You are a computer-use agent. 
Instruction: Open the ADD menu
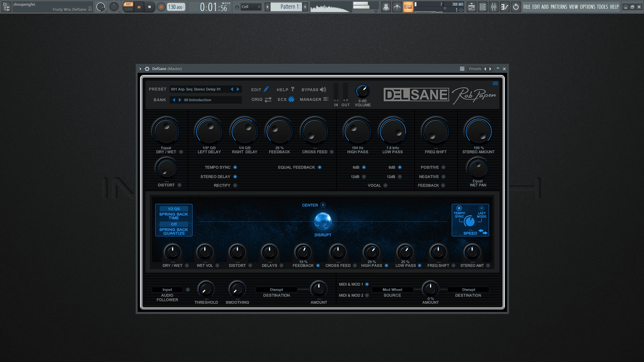pyautogui.click(x=545, y=7)
